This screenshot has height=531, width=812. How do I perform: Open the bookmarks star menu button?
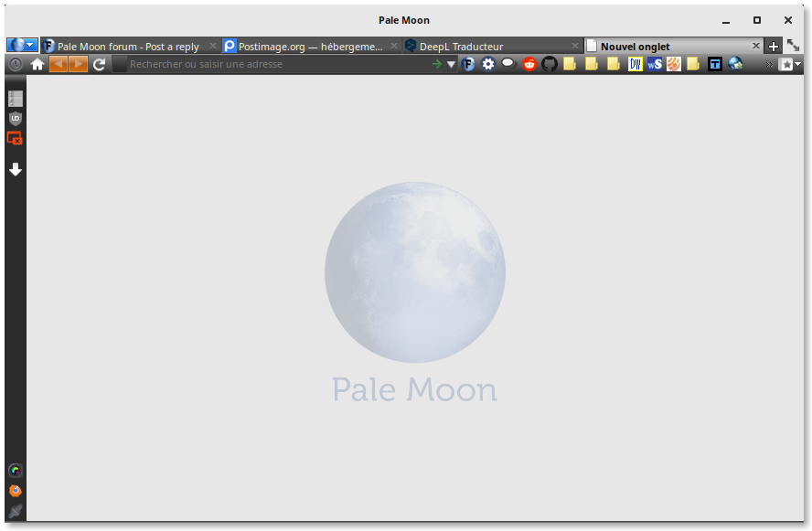point(790,64)
